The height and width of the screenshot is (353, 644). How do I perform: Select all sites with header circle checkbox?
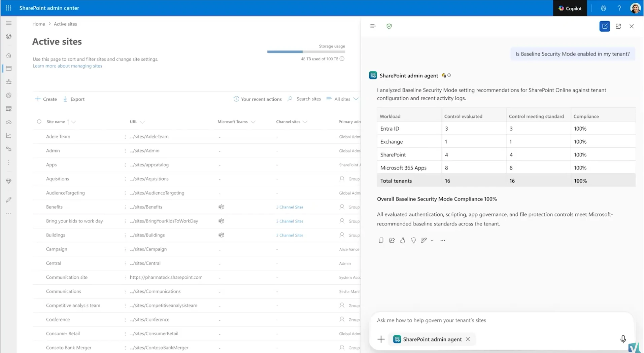(39, 121)
